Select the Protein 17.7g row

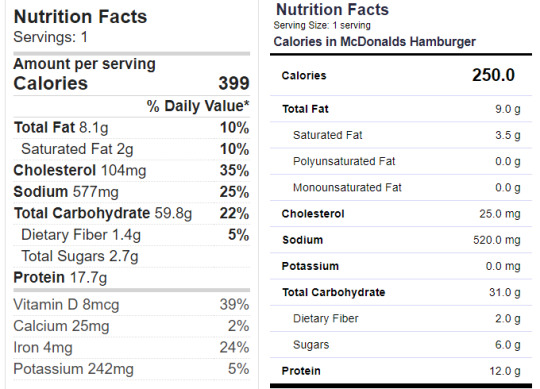132,277
